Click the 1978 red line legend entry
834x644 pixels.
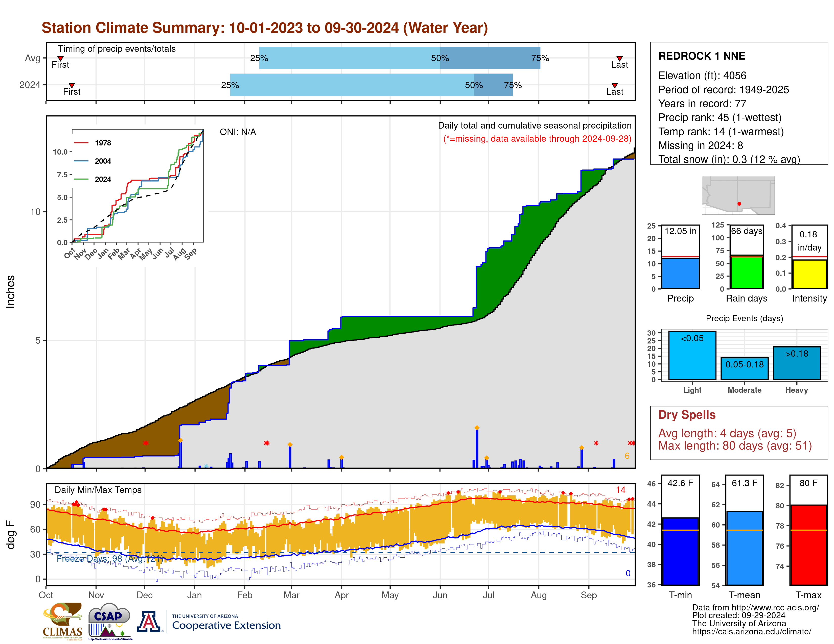pyautogui.click(x=92, y=143)
